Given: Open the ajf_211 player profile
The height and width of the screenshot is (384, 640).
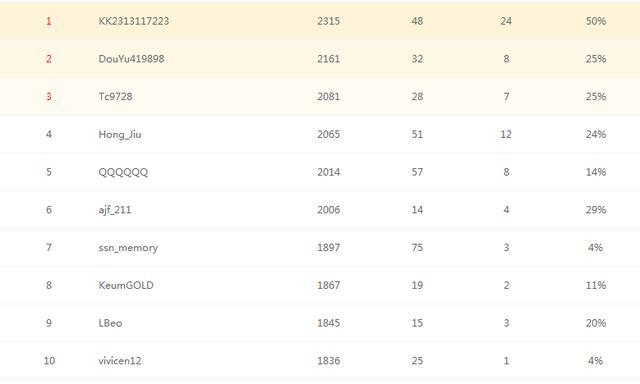Looking at the screenshot, I should pos(115,210).
